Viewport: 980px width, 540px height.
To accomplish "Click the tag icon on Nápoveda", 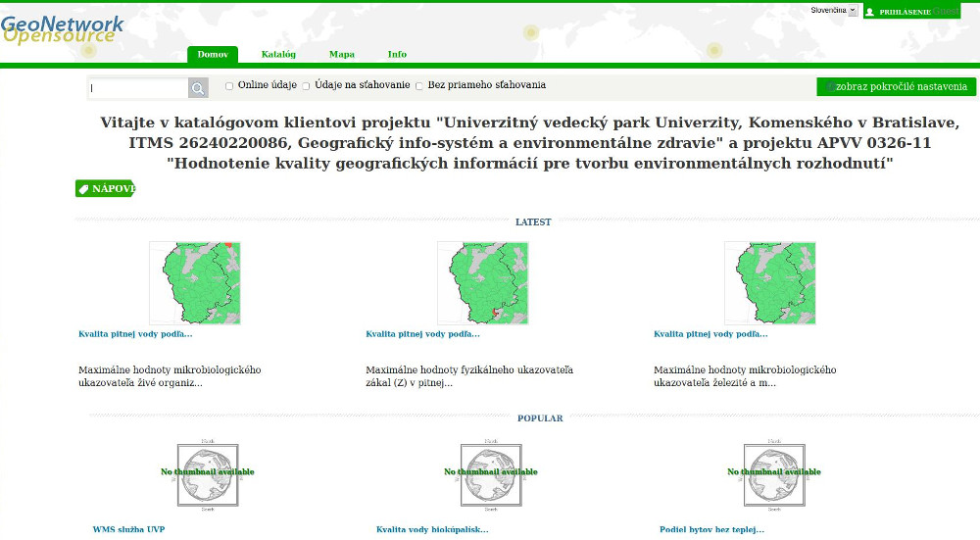I will [84, 189].
